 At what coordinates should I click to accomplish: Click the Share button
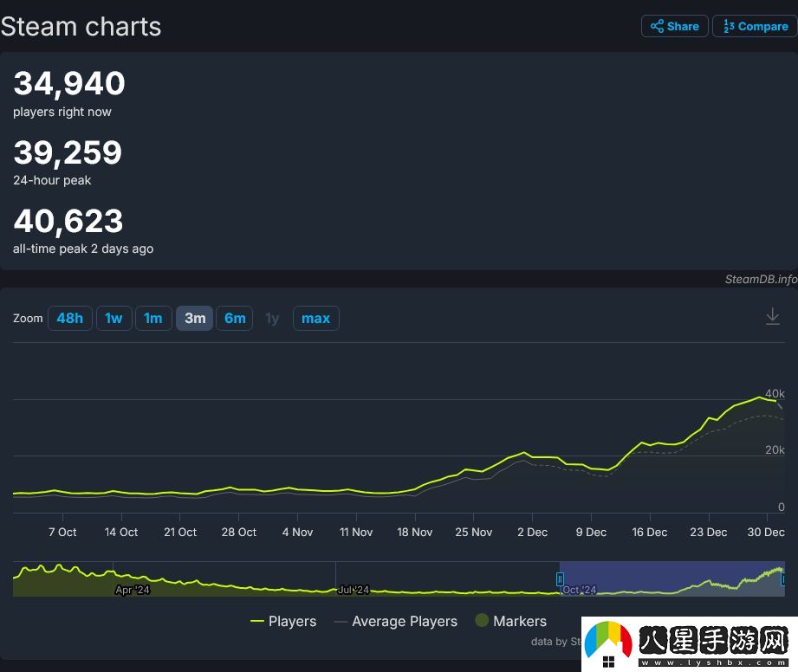pyautogui.click(x=674, y=27)
